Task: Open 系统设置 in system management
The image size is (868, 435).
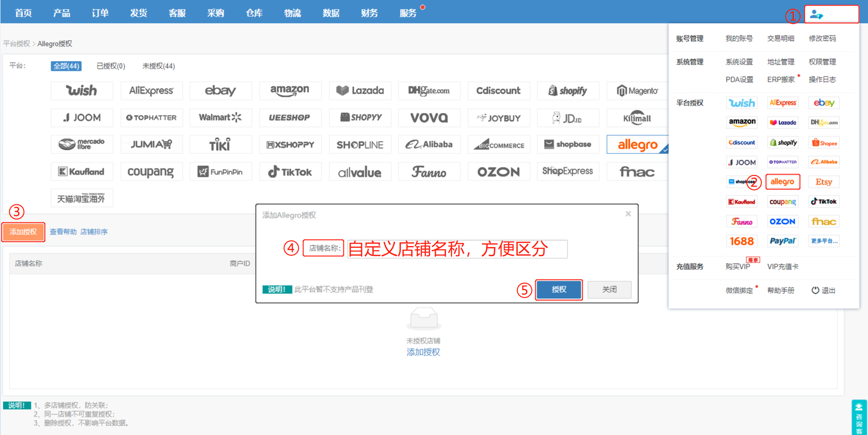Action: tap(739, 62)
